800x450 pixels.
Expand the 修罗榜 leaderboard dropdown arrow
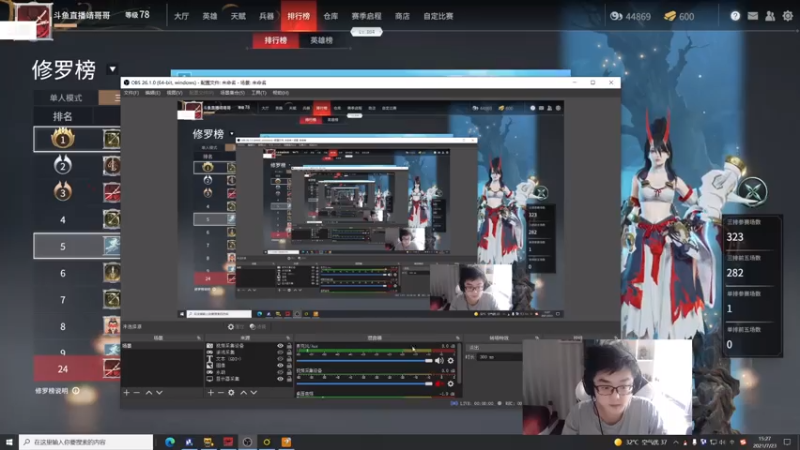[112, 69]
